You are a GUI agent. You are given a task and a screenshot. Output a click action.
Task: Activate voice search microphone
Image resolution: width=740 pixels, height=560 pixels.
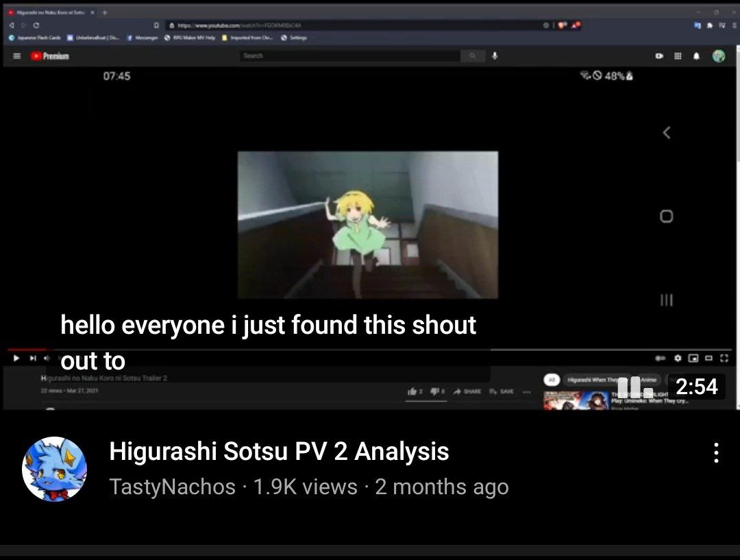[x=495, y=56]
